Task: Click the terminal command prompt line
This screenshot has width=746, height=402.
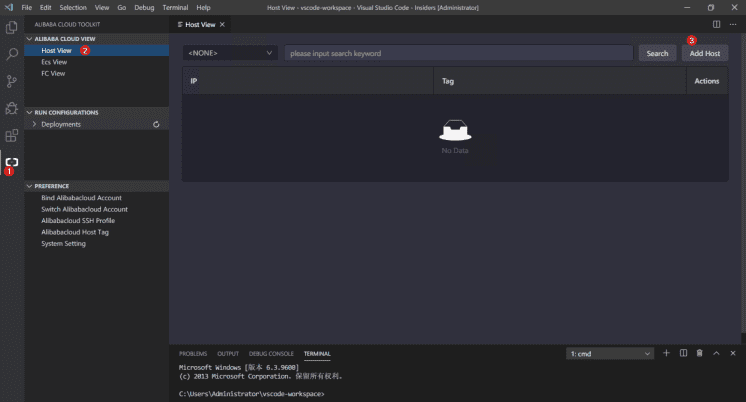Action: 252,394
